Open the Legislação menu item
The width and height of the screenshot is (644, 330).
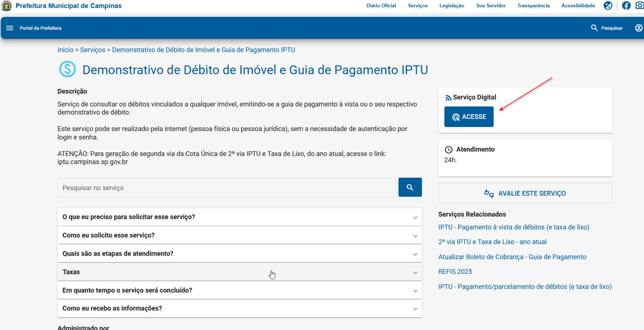(x=452, y=6)
